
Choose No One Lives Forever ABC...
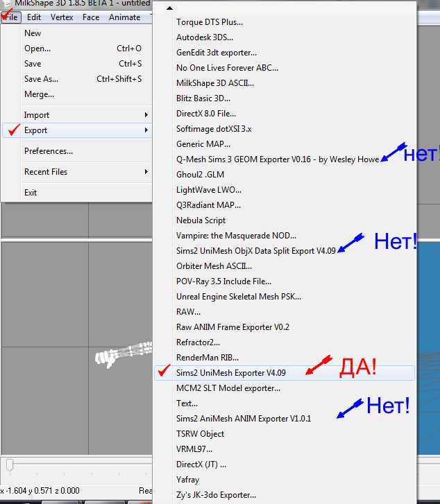tap(285, 68)
